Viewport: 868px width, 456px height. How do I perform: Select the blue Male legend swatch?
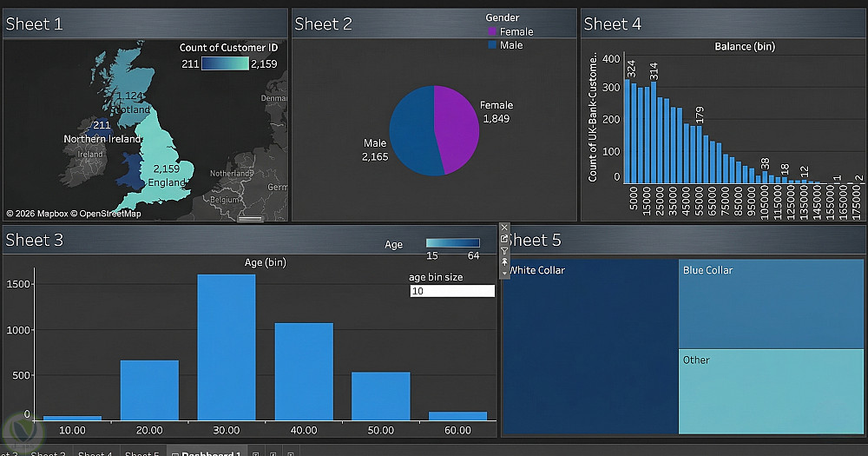click(x=492, y=45)
